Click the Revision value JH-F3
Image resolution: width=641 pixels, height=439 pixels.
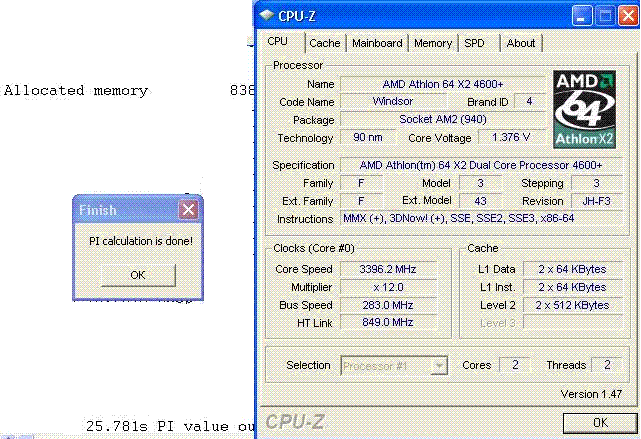pos(596,201)
